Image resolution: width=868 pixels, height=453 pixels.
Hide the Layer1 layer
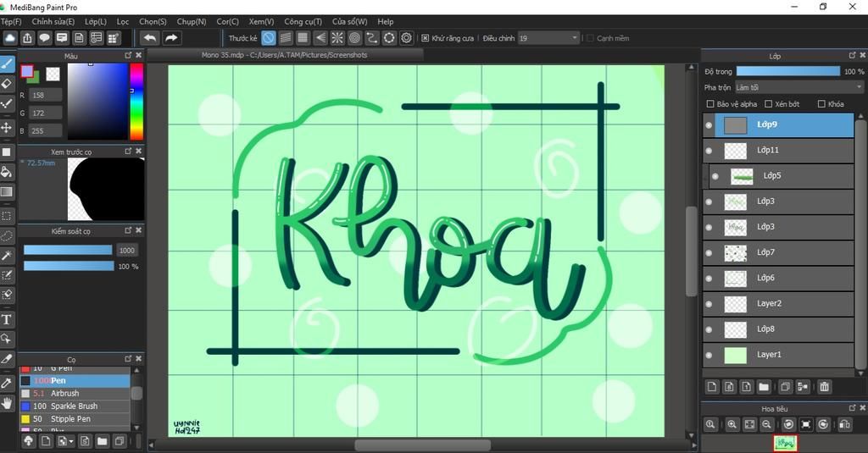709,355
